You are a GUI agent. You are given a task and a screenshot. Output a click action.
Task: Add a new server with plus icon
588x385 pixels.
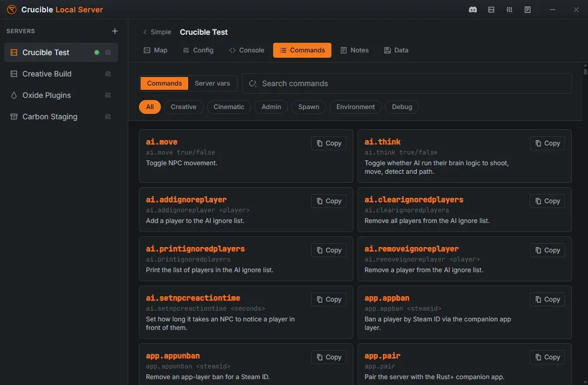click(x=115, y=31)
